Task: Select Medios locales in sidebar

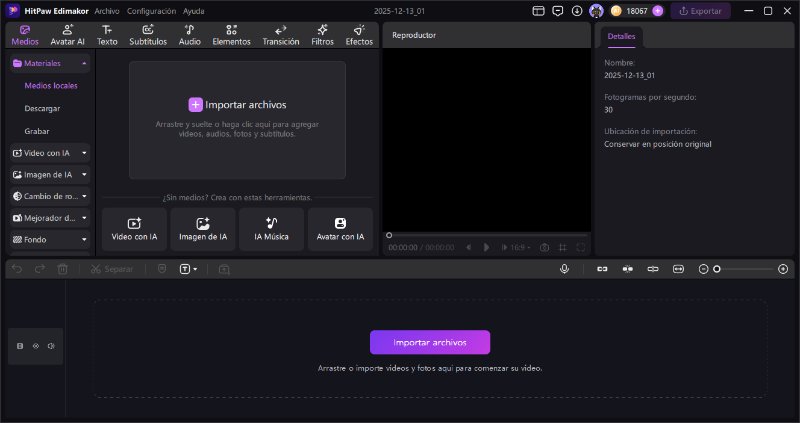Action: [51, 86]
